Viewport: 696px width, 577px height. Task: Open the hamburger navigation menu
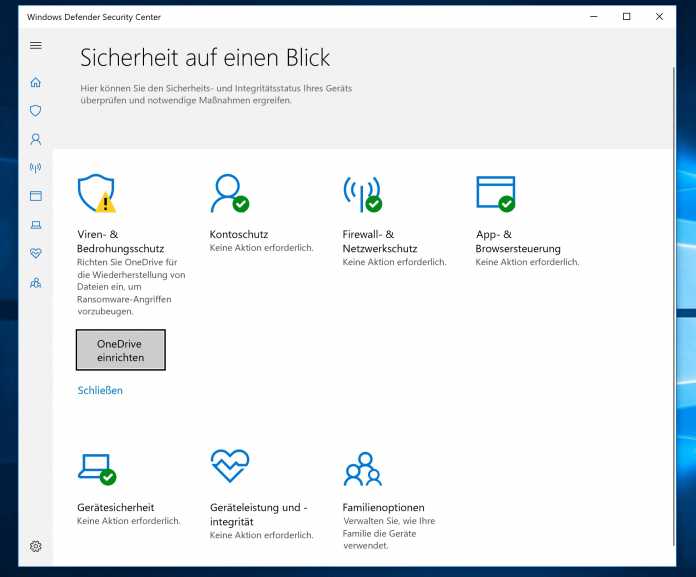click(36, 46)
